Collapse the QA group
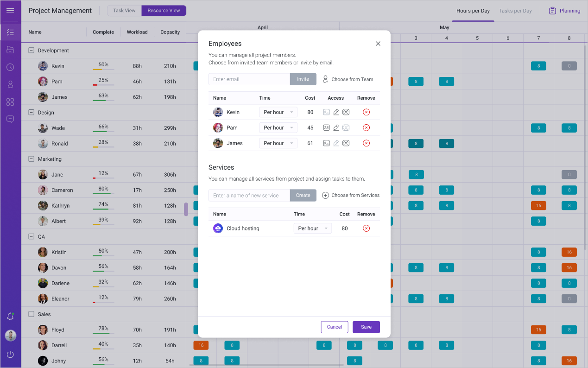588x368 pixels. click(32, 236)
